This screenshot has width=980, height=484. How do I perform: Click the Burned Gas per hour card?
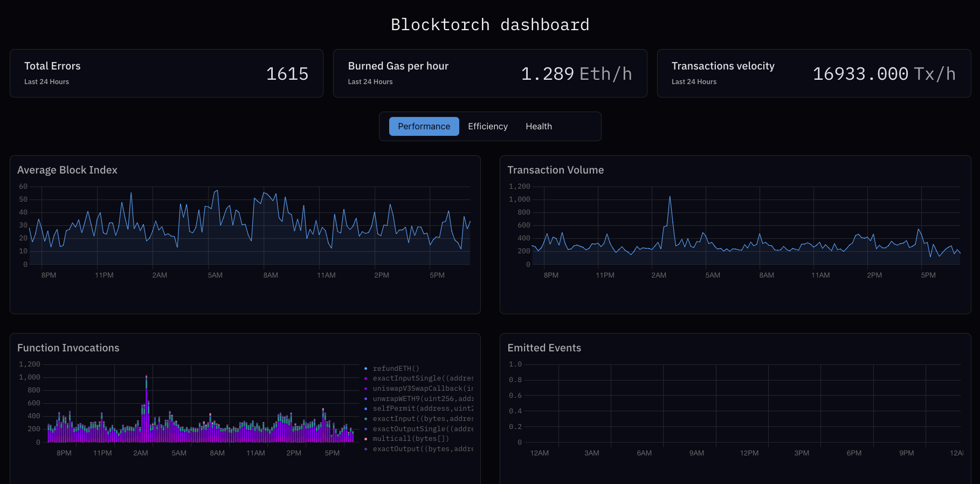[490, 73]
